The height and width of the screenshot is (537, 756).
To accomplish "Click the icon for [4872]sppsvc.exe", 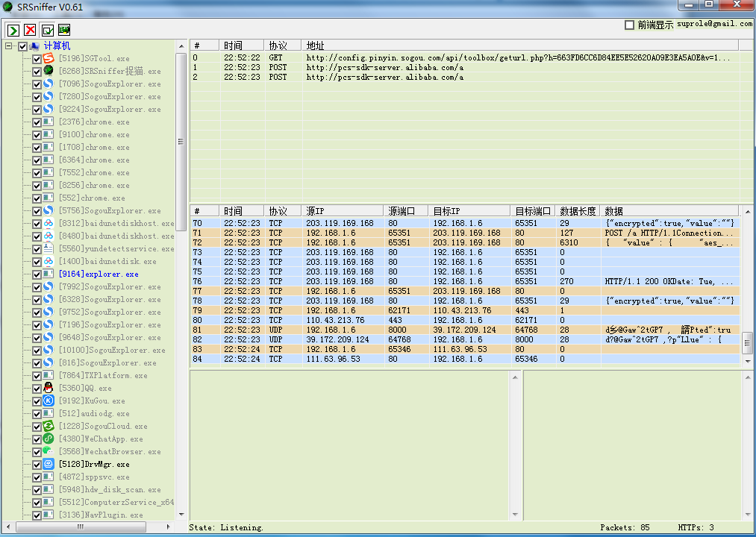I will tap(49, 477).
